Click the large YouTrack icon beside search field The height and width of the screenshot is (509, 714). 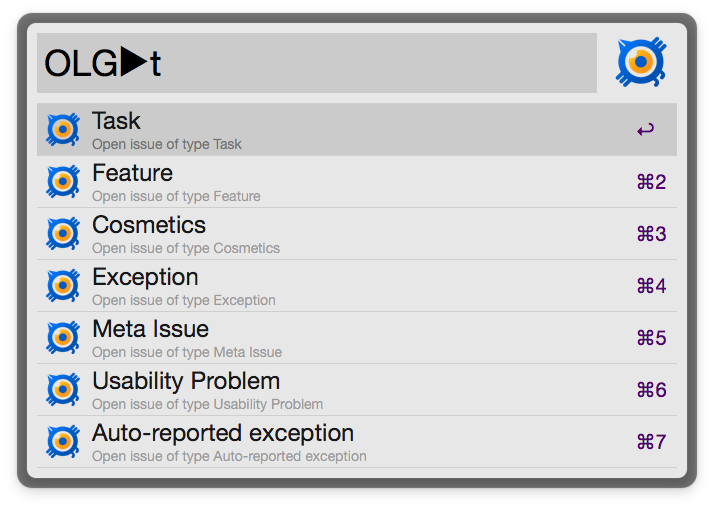pos(641,63)
